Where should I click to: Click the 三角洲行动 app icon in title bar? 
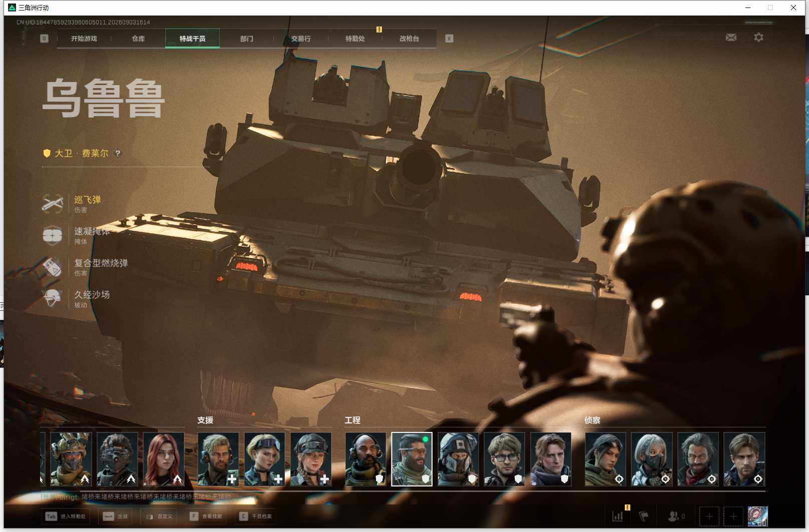pyautogui.click(x=12, y=8)
